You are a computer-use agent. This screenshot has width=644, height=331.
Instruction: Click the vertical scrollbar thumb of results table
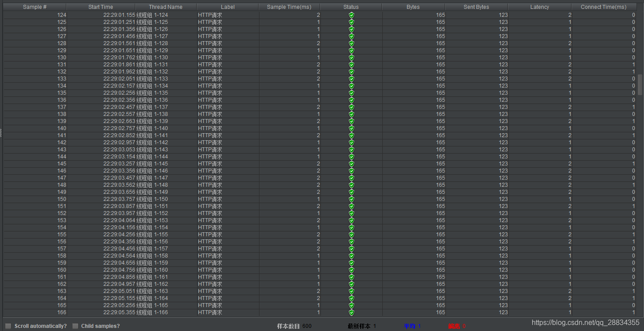(640, 85)
